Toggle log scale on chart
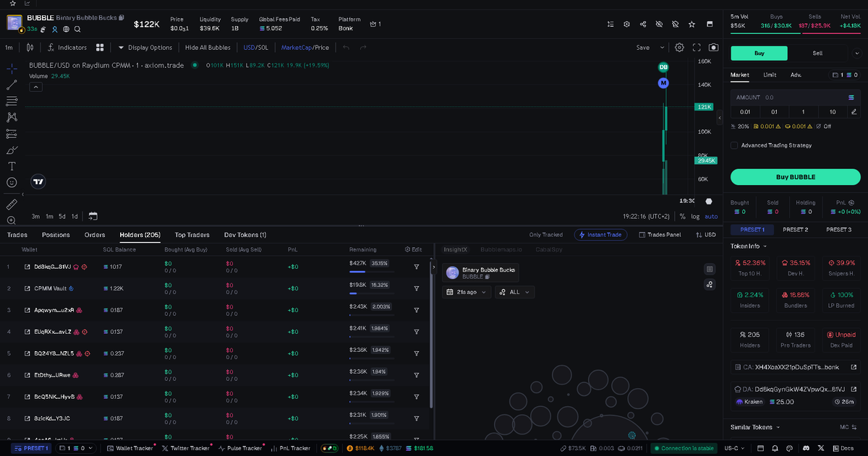 [695, 216]
